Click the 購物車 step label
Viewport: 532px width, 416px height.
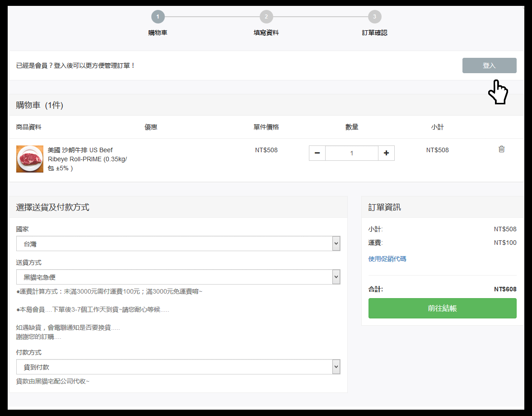tap(158, 33)
